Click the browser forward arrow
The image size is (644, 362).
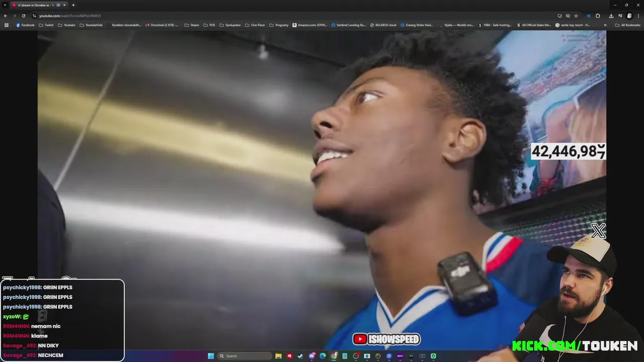click(x=14, y=16)
